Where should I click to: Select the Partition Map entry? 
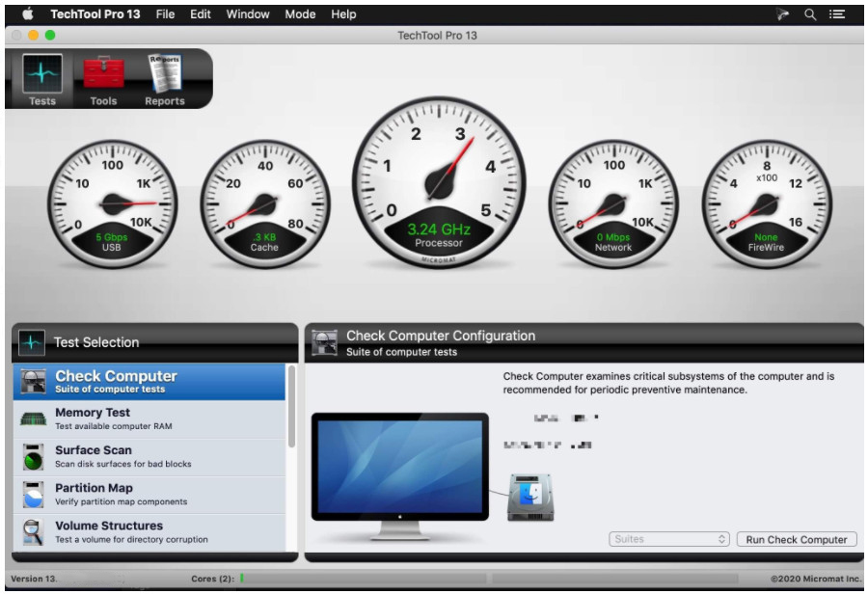(x=149, y=495)
